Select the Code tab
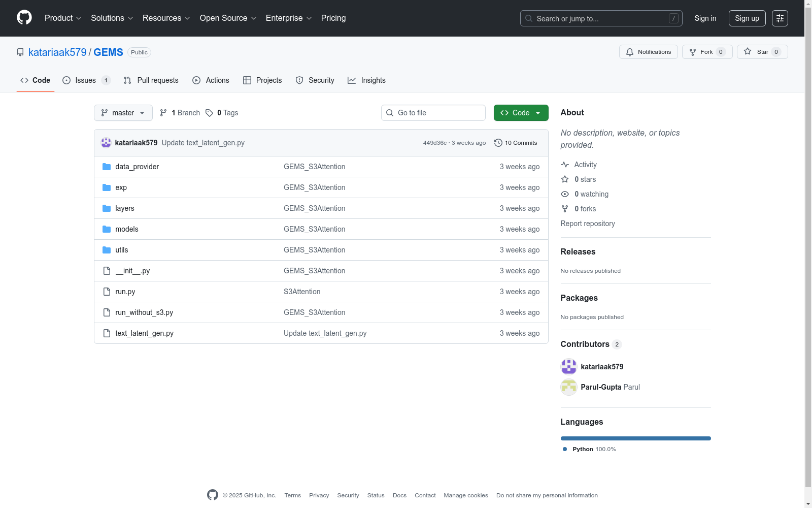812x508 pixels. 36,80
